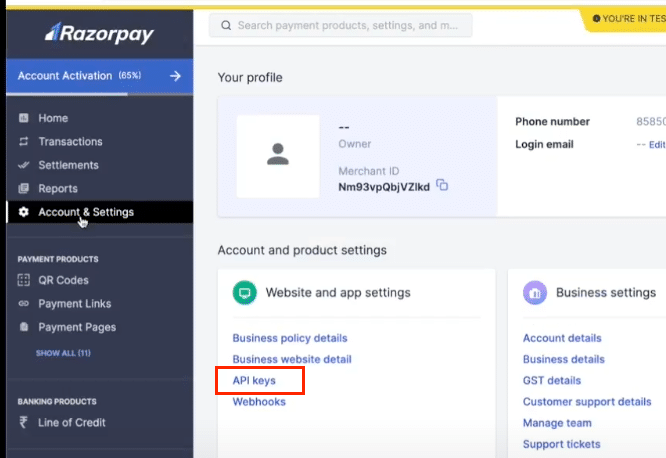Viewport: 666px width, 458px height.
Task: Click the Payment Pages icon
Action: [x=24, y=327]
